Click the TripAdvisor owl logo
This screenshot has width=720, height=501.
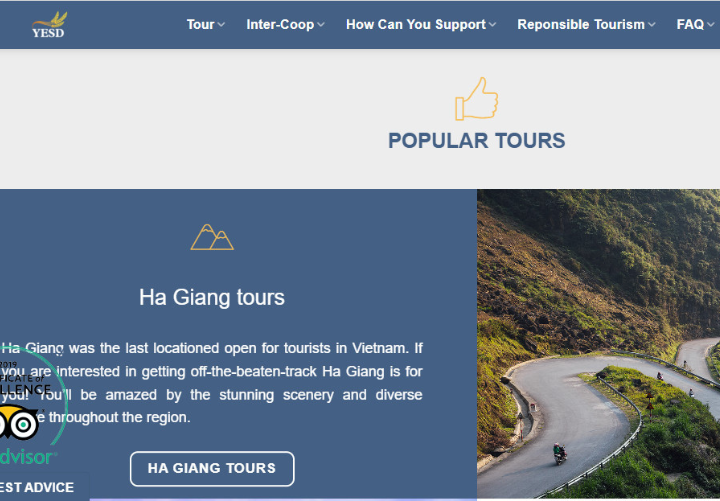point(18,423)
